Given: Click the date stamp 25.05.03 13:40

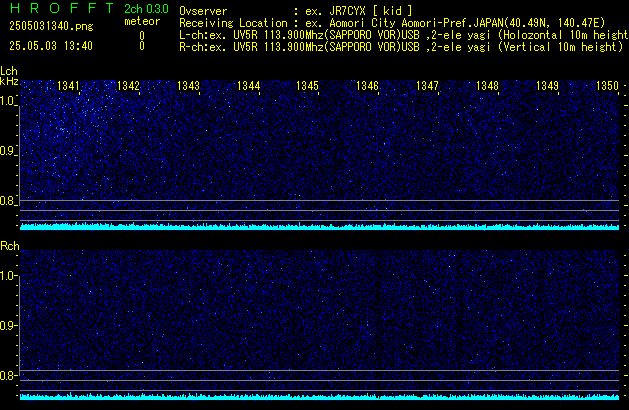Looking at the screenshot, I should point(51,46).
